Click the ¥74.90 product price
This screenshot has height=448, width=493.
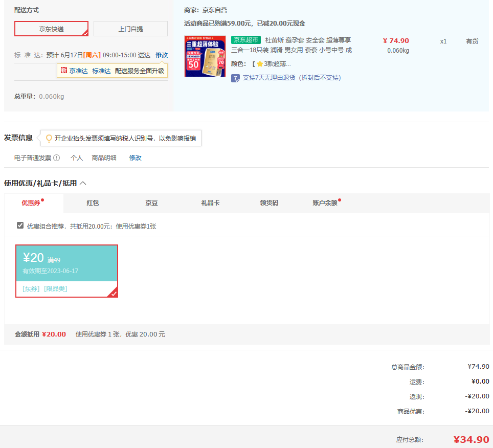click(x=396, y=40)
